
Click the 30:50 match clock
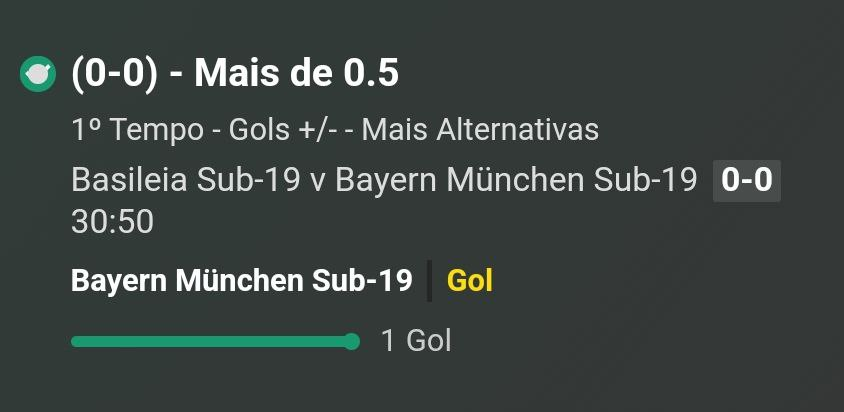112,222
